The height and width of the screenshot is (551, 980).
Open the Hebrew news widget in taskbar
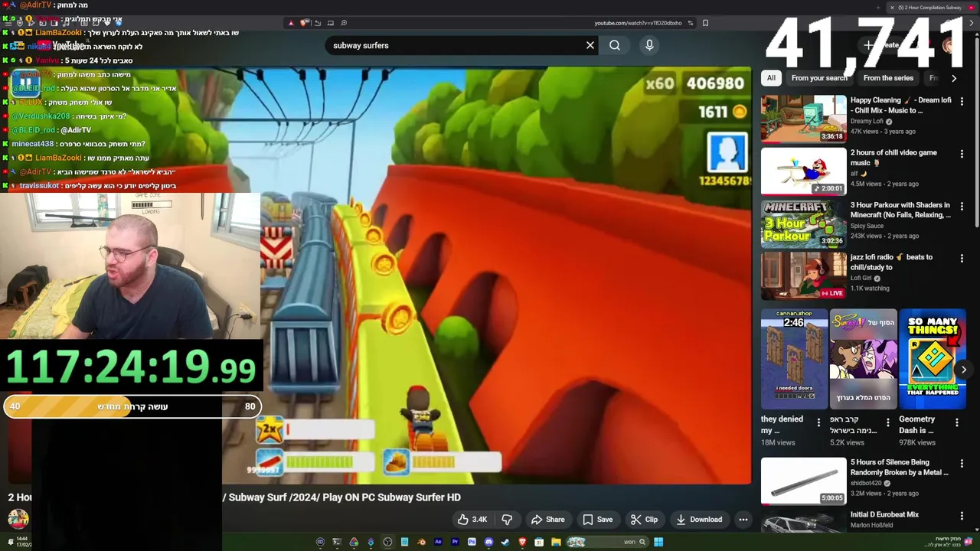pos(949,542)
